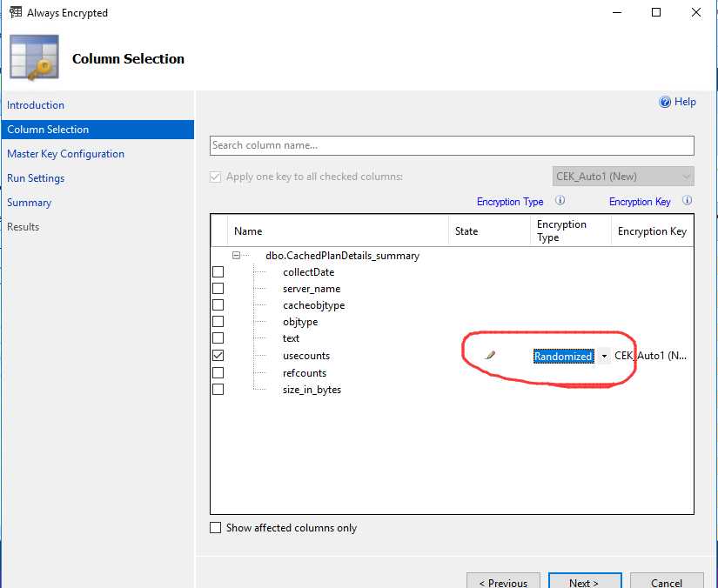
Task: Click the Encryption Key info icon
Action: (x=688, y=200)
